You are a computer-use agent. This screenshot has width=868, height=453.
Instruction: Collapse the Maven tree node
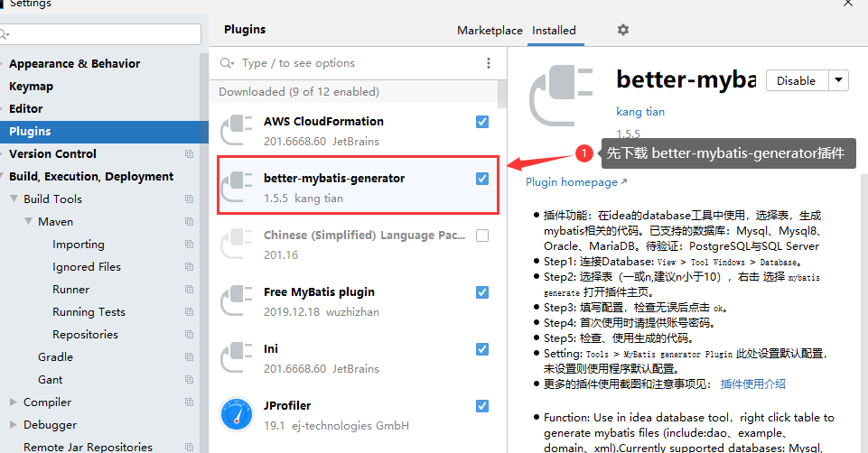28,221
